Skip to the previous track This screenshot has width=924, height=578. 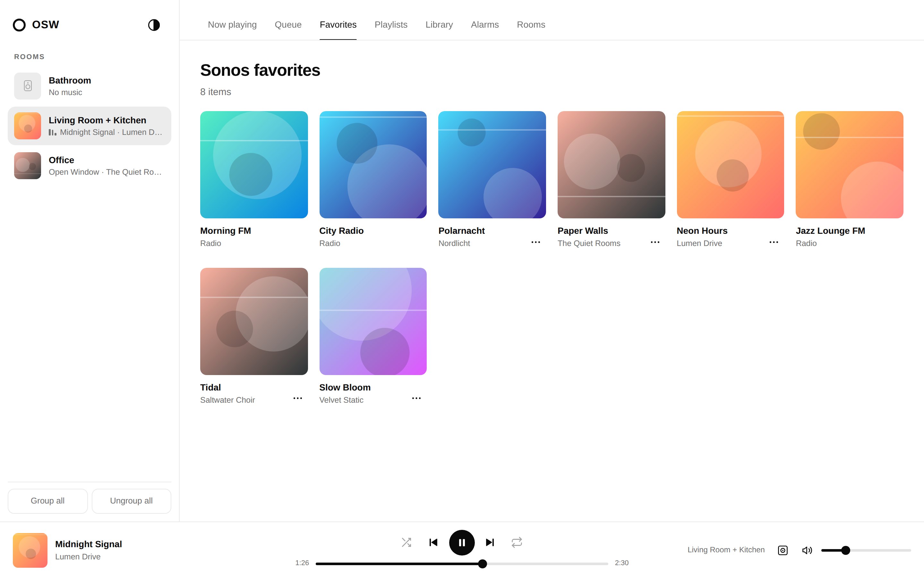pyautogui.click(x=433, y=542)
